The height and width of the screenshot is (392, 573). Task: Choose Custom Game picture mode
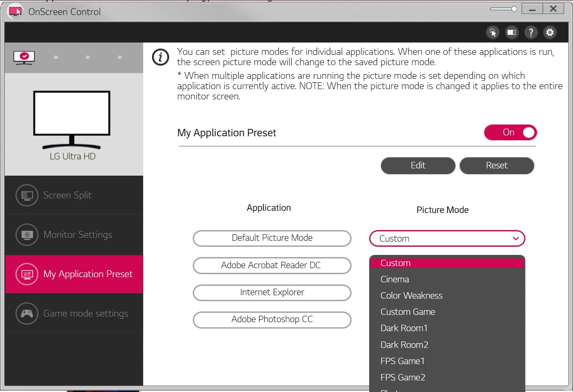tap(447, 312)
